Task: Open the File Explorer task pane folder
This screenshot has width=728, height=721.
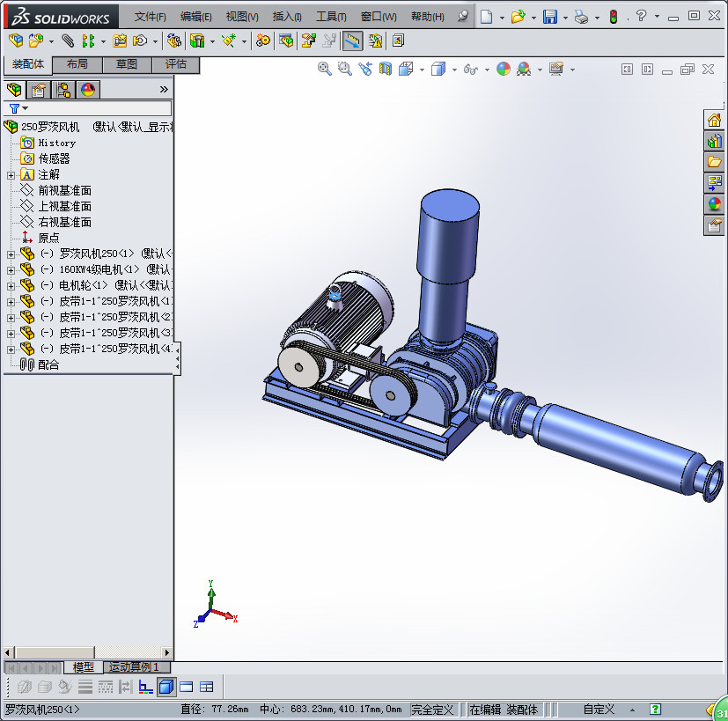Action: [x=714, y=162]
